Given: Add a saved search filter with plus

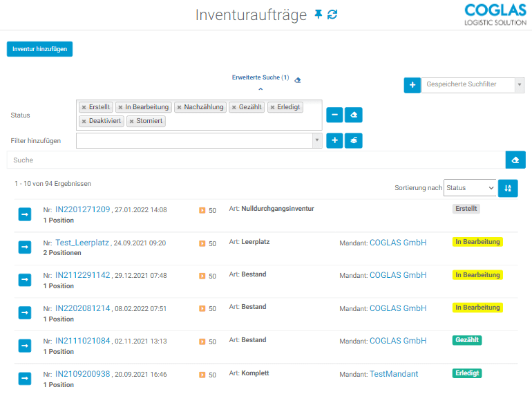Looking at the screenshot, I should coord(412,85).
